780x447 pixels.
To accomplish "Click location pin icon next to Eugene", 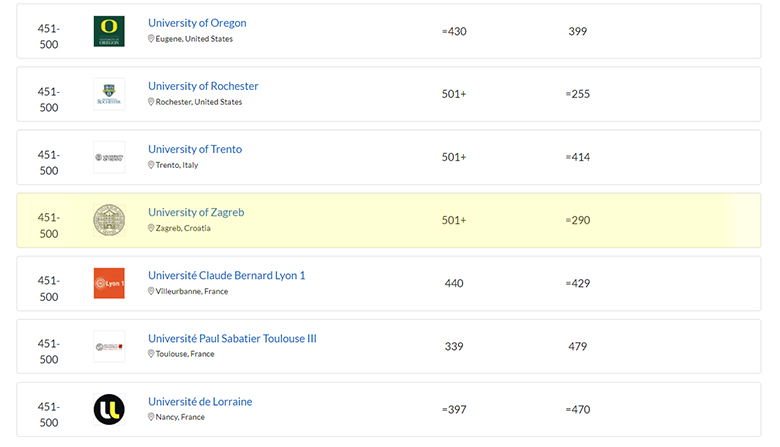I will [x=151, y=39].
